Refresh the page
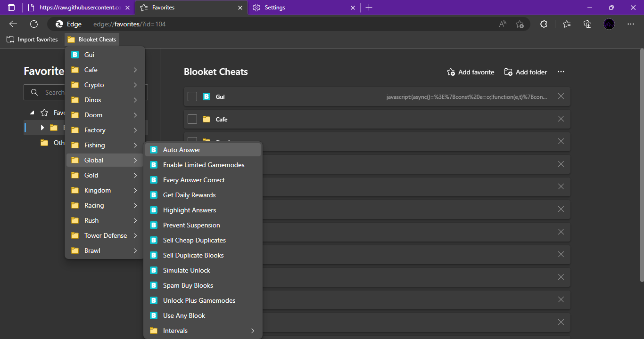Image resolution: width=644 pixels, height=339 pixels. click(34, 24)
